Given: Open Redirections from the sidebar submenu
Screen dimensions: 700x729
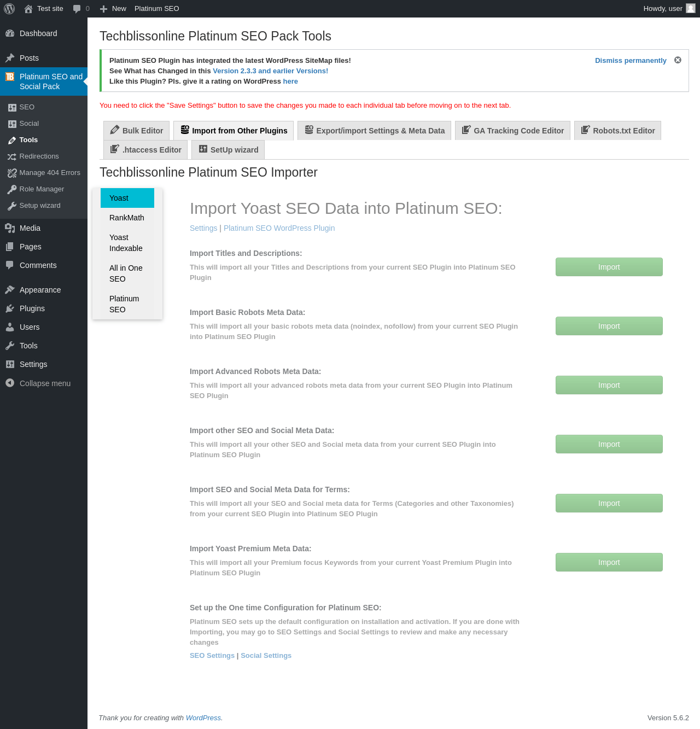Looking at the screenshot, I should 39,156.
